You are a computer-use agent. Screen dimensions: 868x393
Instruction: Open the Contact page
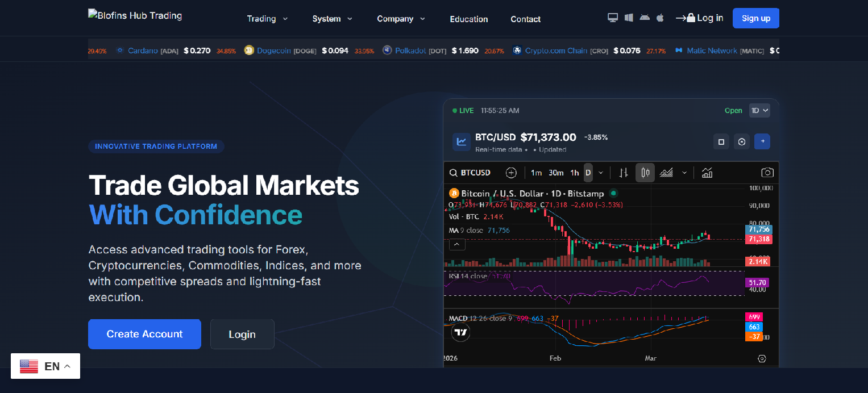pyautogui.click(x=526, y=19)
